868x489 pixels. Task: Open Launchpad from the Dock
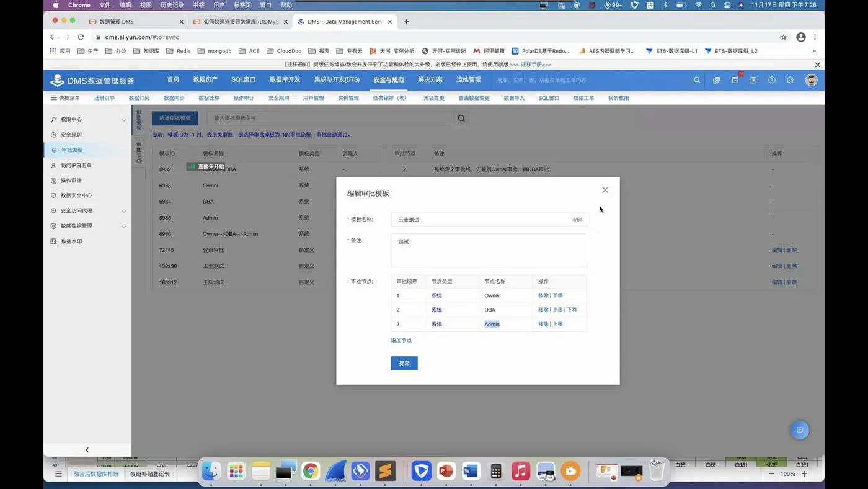coord(236,471)
